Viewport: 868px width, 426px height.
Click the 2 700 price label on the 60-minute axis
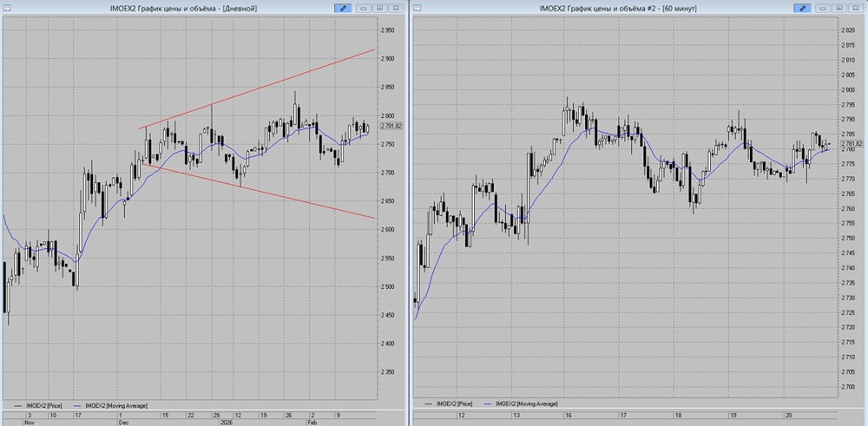tap(847, 387)
